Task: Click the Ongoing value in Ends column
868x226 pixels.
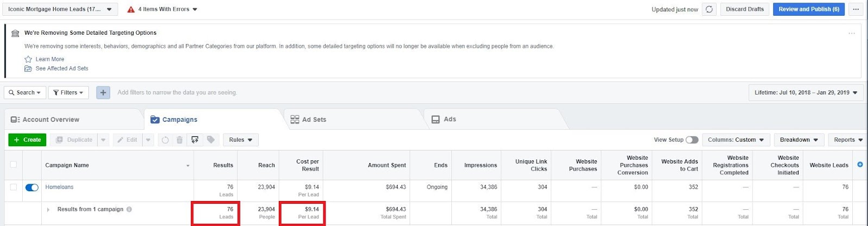Action: point(437,187)
